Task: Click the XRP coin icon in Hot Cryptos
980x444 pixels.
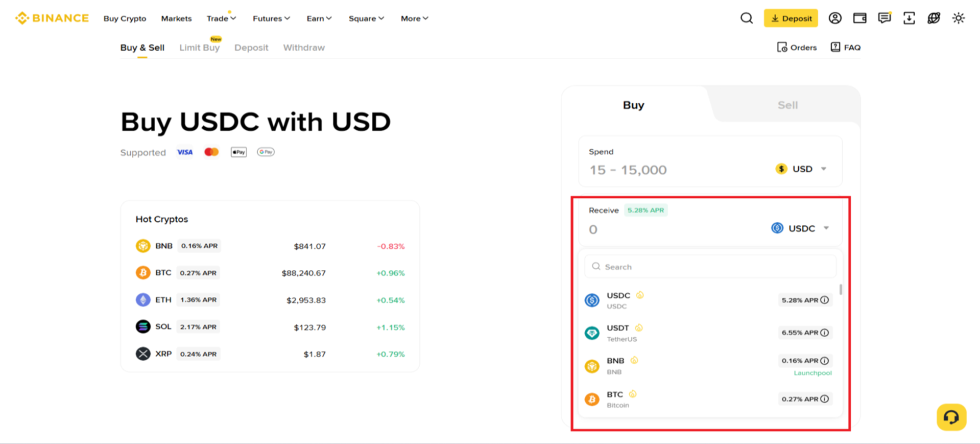Action: tap(143, 354)
